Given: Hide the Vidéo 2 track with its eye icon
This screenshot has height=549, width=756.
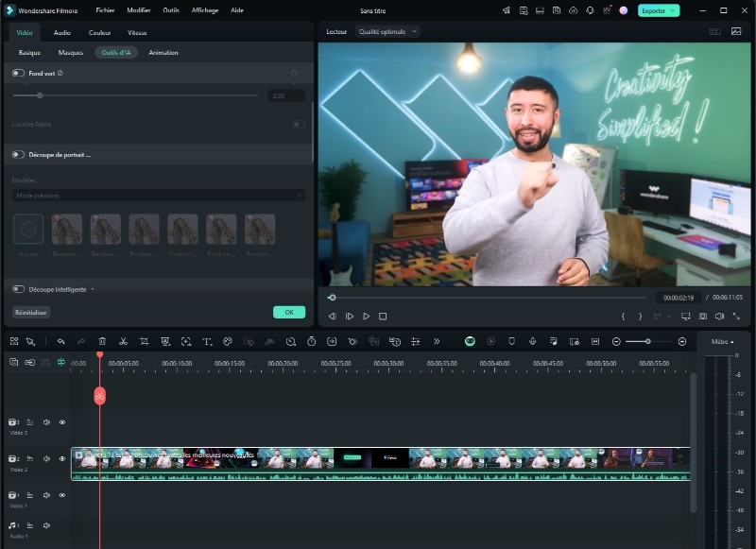Looking at the screenshot, I should click(x=62, y=459).
